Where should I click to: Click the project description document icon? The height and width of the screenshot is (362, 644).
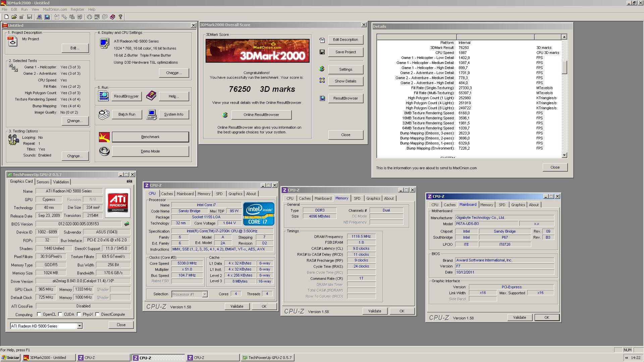[12, 42]
